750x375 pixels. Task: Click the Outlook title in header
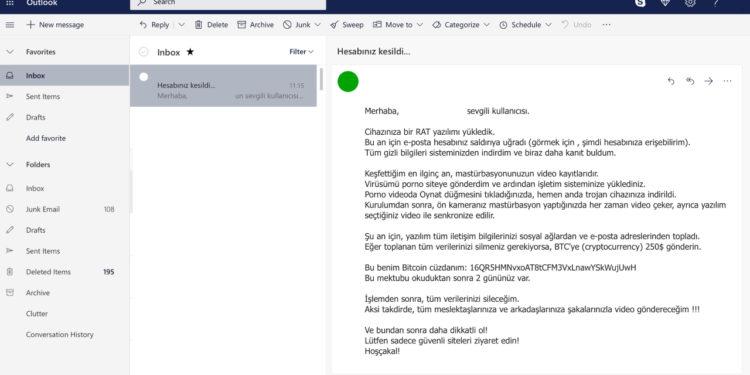click(42, 3)
